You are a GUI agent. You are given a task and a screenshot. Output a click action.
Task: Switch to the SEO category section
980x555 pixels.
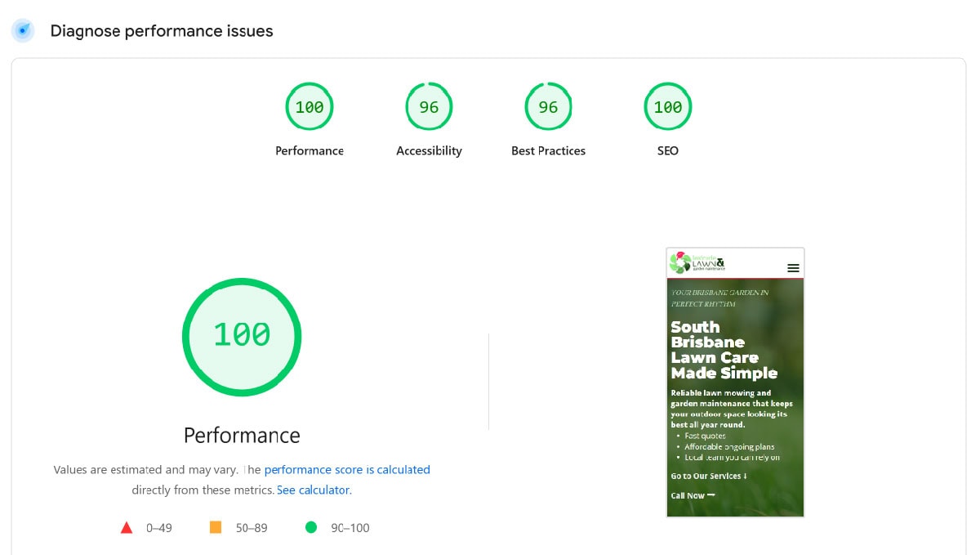tap(667, 150)
